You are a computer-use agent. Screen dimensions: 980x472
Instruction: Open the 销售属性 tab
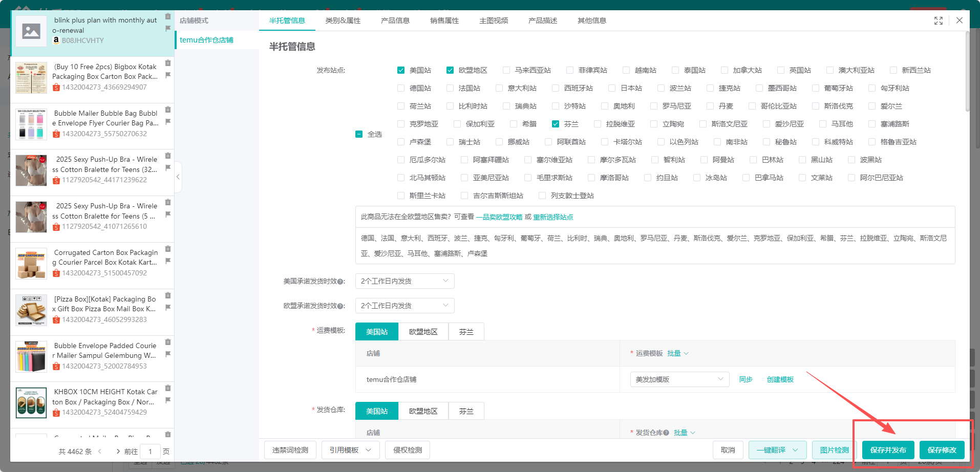point(444,20)
